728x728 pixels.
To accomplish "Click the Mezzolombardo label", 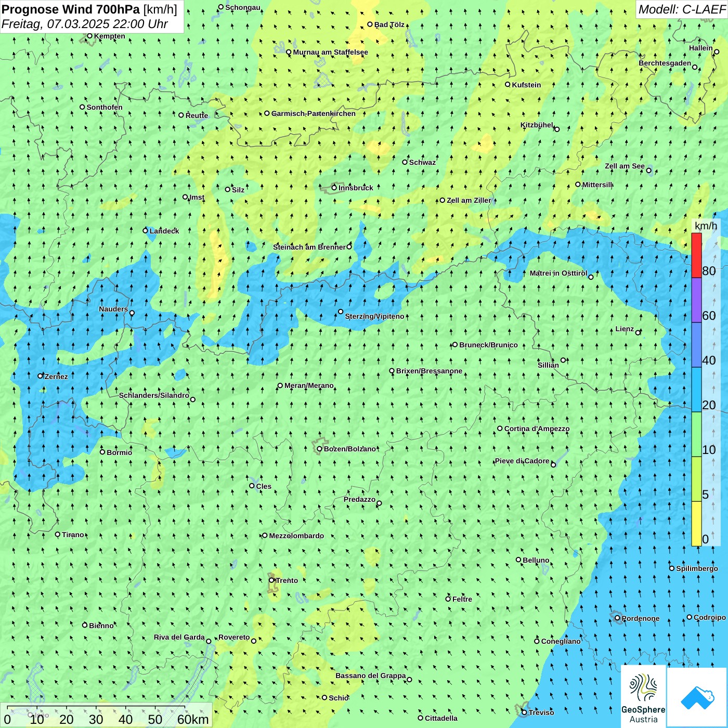I will click(296, 536).
